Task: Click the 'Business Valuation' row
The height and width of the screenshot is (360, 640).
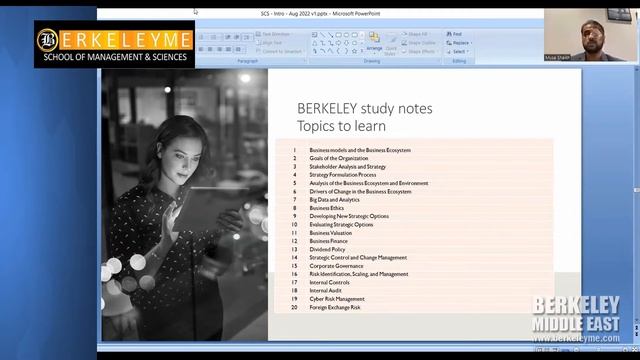Action: [331, 233]
